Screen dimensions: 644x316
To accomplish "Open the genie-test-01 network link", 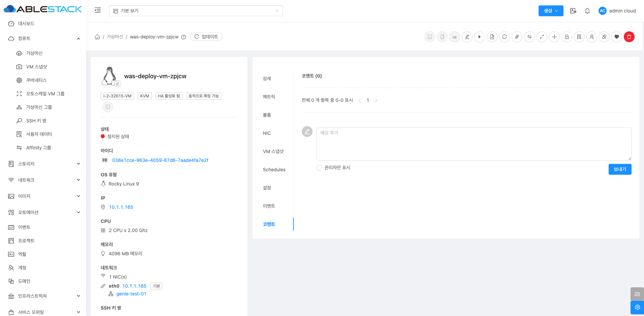I will point(131,294).
